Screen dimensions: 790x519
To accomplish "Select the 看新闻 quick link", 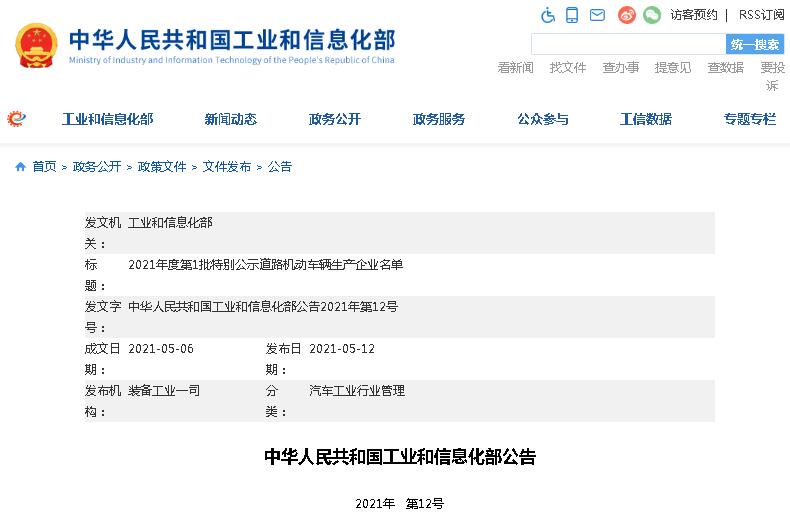I will [x=515, y=68].
